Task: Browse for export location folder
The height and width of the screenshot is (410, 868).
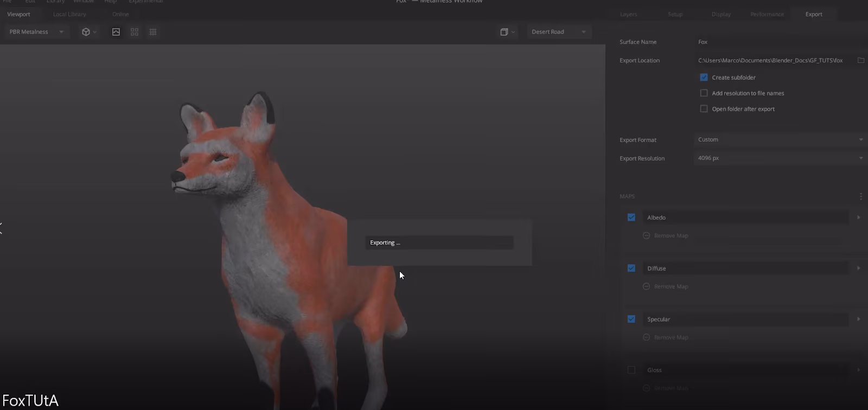Action: [861, 60]
